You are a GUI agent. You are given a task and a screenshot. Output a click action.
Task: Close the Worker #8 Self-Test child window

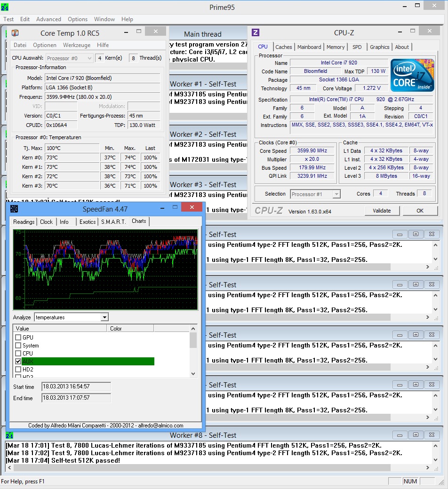(x=432, y=435)
